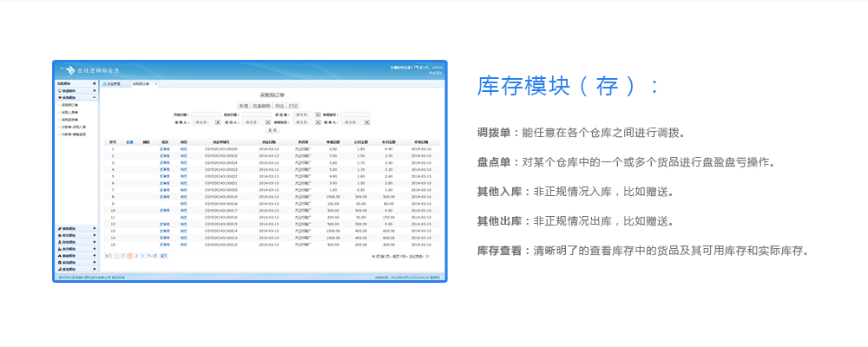
Task: Open 付款单-采购入库 in the sidebar tree
Action: tap(73, 127)
